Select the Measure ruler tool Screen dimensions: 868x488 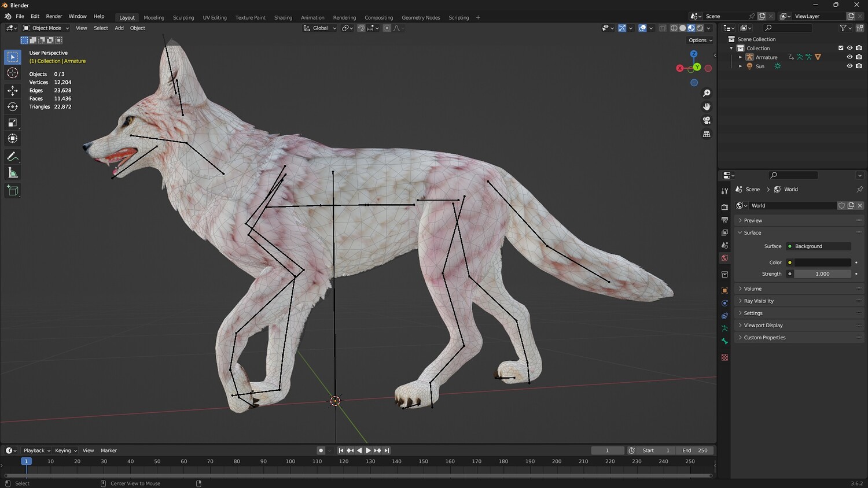(13, 173)
